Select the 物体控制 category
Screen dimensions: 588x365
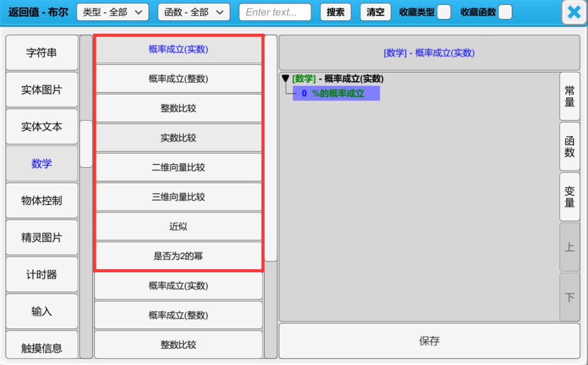point(42,200)
